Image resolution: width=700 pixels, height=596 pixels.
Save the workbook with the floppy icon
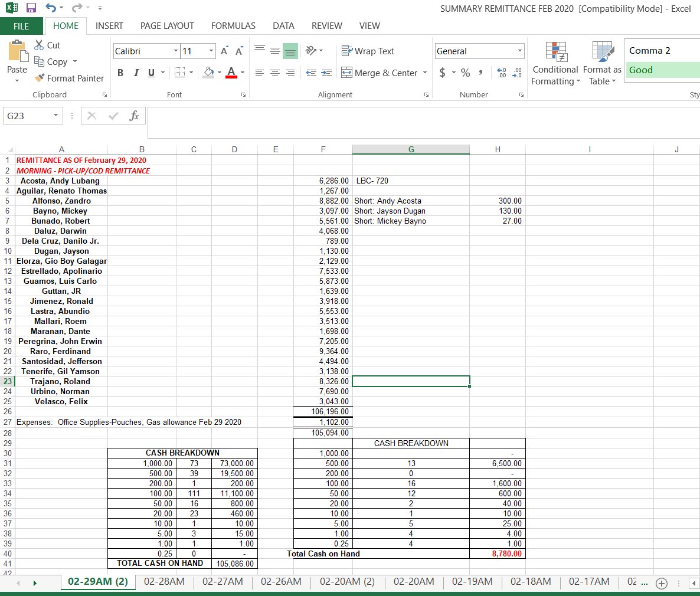(x=31, y=8)
